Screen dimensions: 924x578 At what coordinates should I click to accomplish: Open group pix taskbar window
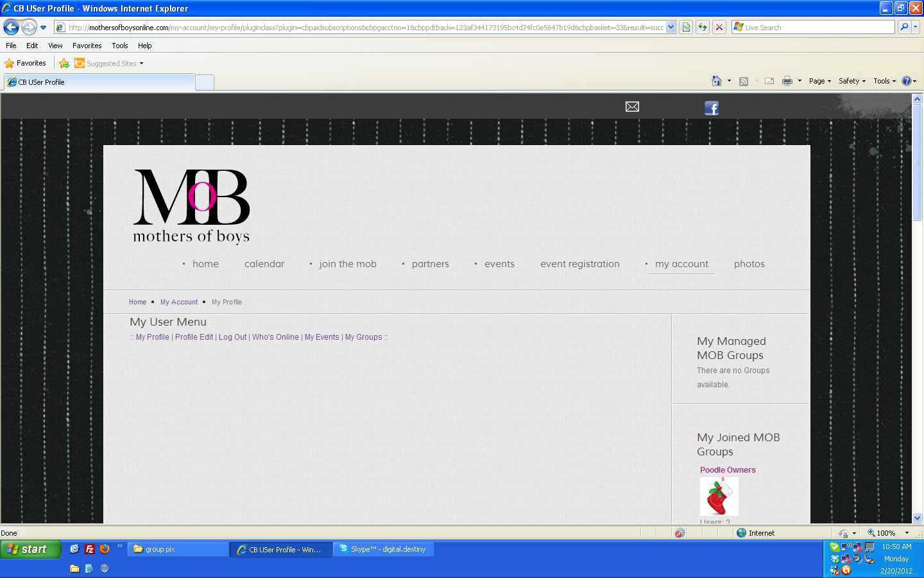tap(178, 549)
